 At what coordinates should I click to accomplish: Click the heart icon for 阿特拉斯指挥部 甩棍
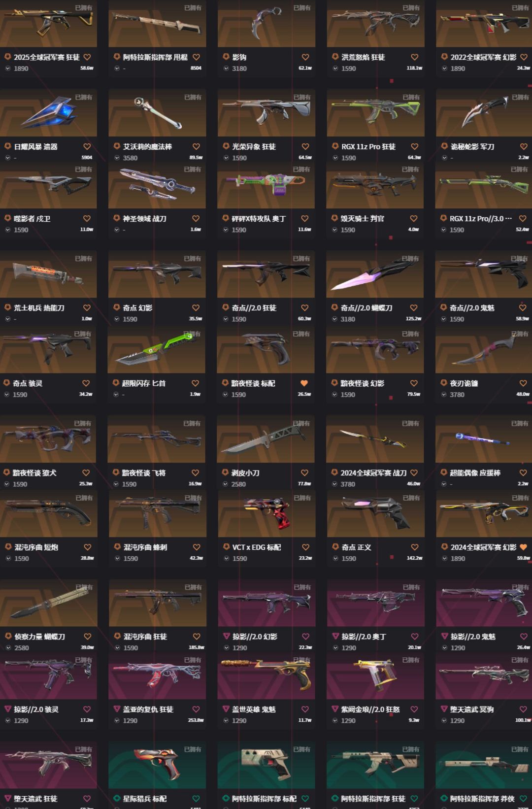click(x=196, y=57)
